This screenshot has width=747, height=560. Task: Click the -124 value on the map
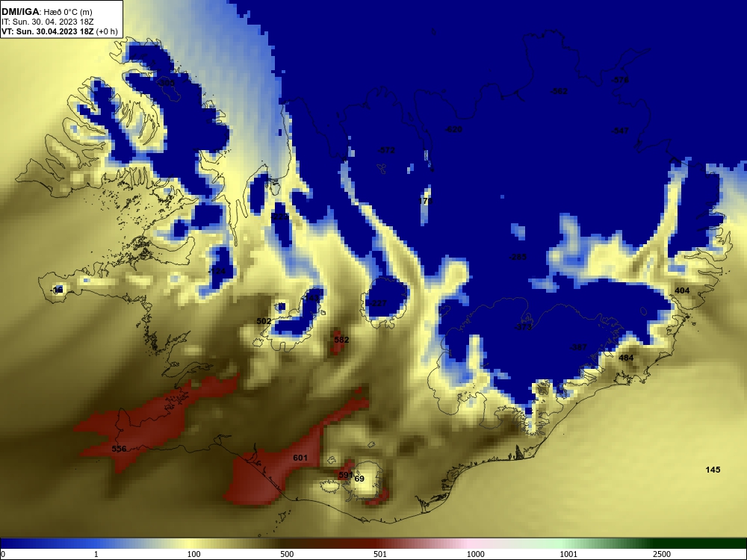tap(217, 271)
